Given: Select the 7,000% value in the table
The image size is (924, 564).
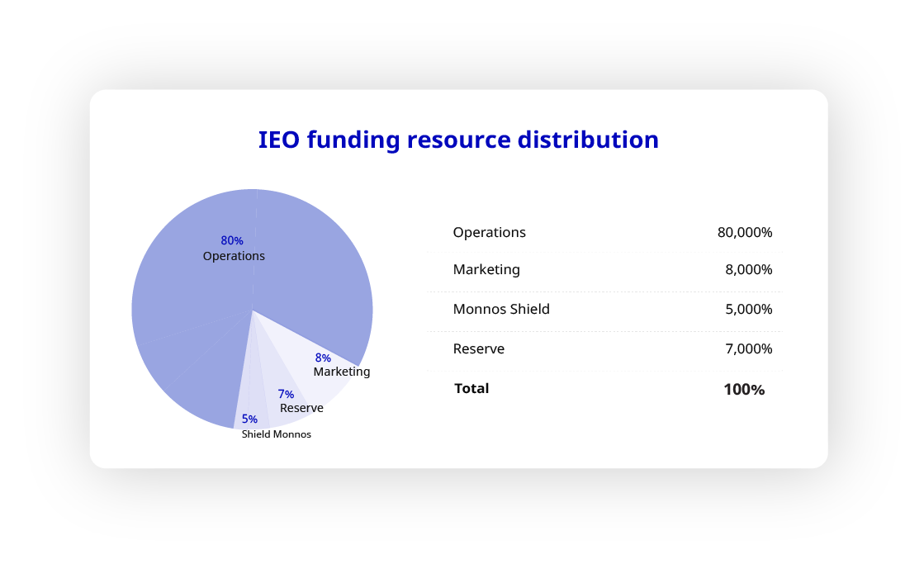Looking at the screenshot, I should click(748, 348).
